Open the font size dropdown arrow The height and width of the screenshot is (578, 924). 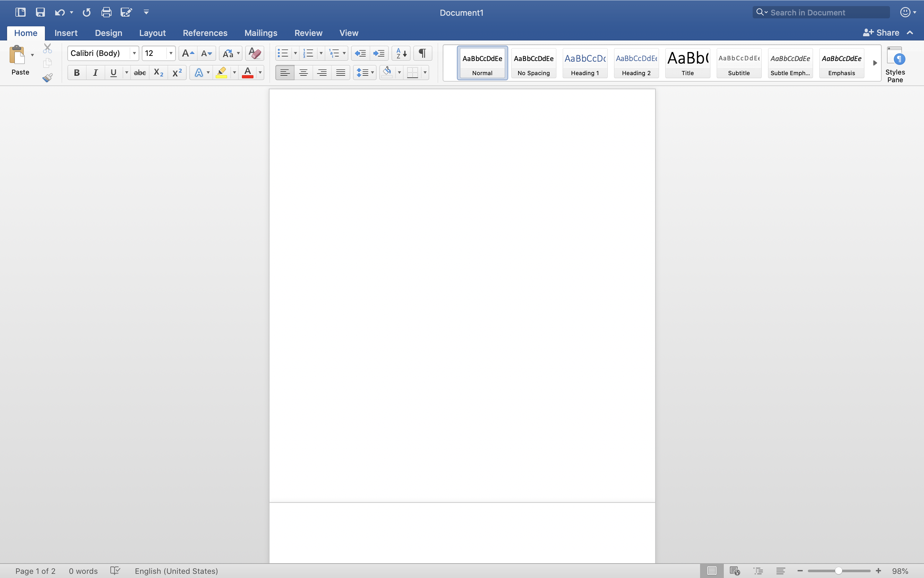171,53
